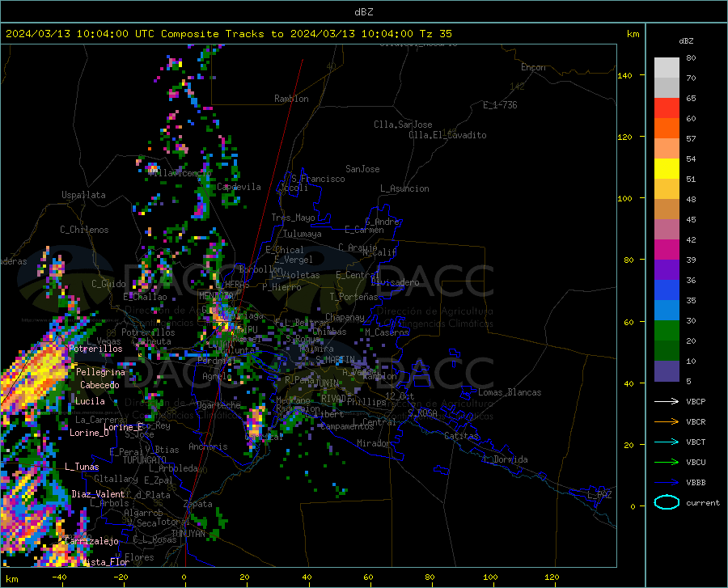Image resolution: width=728 pixels, height=588 pixels.
Task: Click the 'Divisadero' map label
Action: click(395, 282)
